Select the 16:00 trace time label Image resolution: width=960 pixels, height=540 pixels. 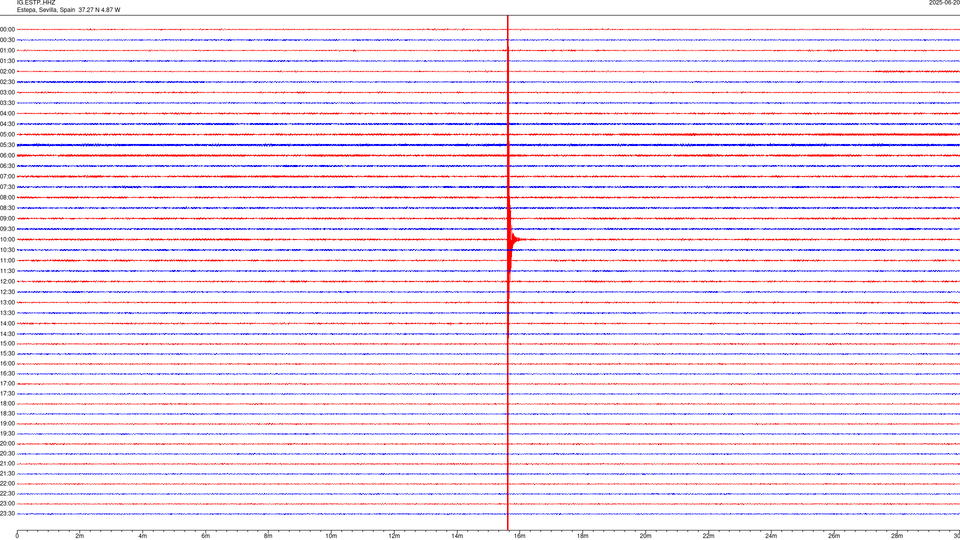pyautogui.click(x=7, y=364)
